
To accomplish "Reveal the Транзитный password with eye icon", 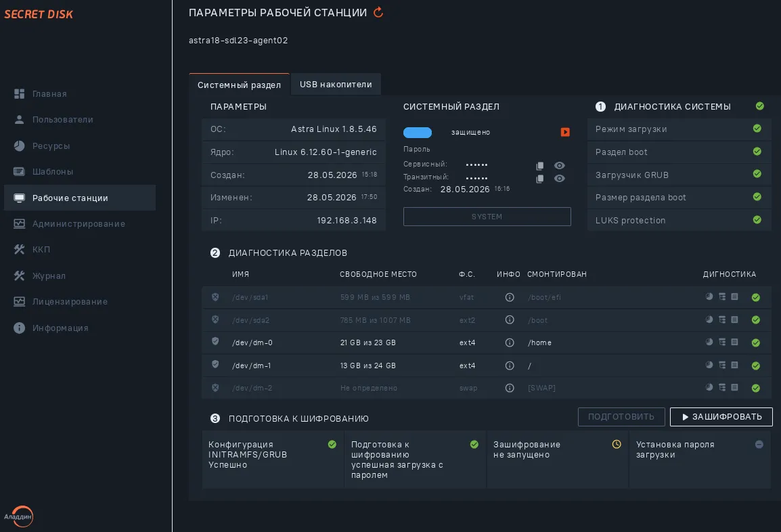I will tap(559, 178).
